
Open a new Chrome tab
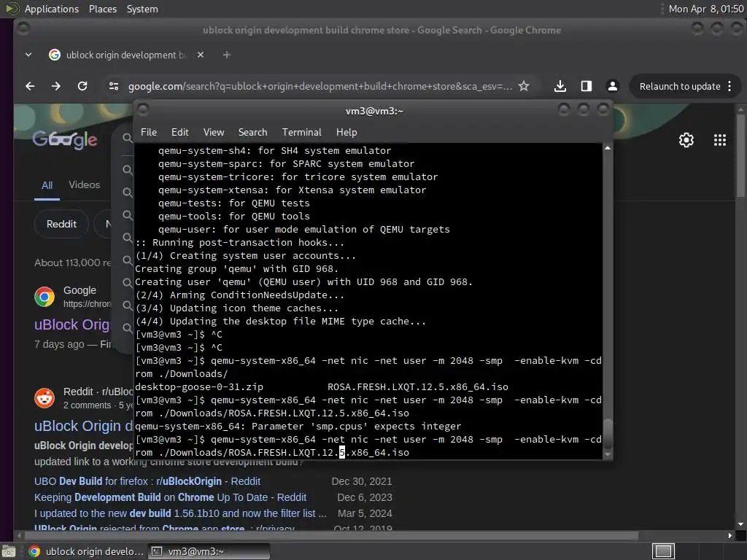point(227,55)
